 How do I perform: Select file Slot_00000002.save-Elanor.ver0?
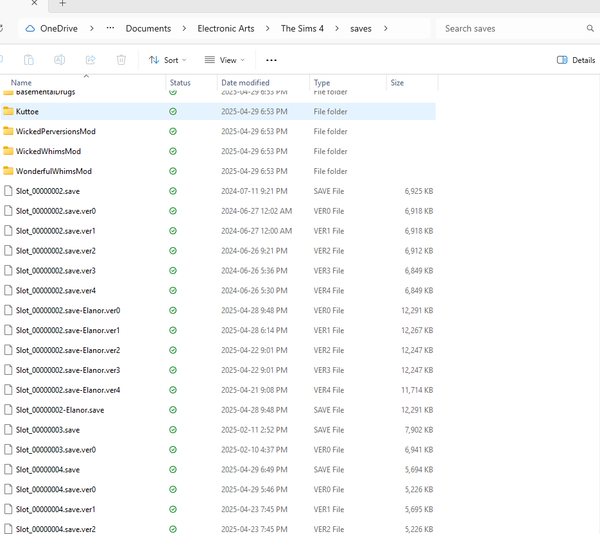coord(68,310)
